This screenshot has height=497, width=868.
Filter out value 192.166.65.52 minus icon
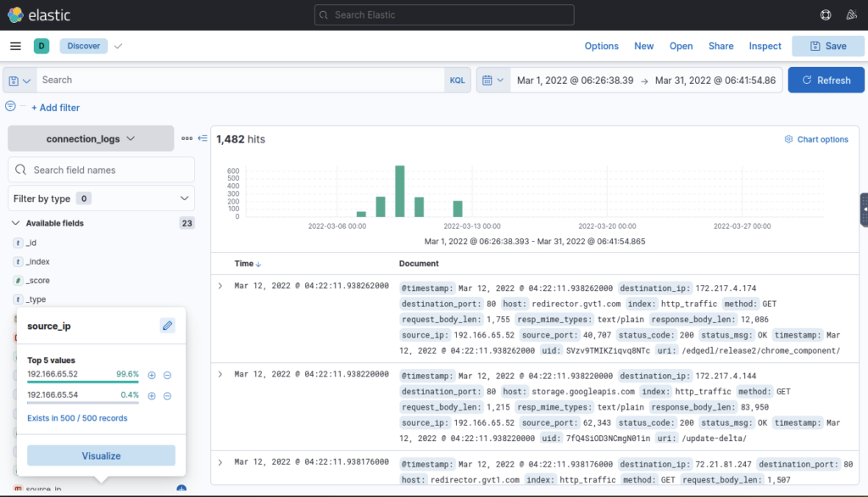pos(167,375)
